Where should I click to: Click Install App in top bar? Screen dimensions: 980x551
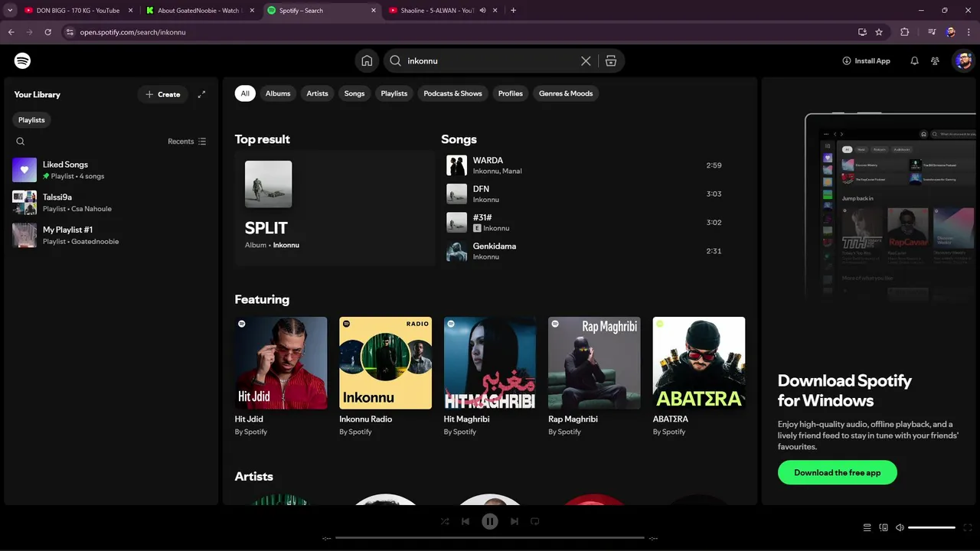[866, 60]
